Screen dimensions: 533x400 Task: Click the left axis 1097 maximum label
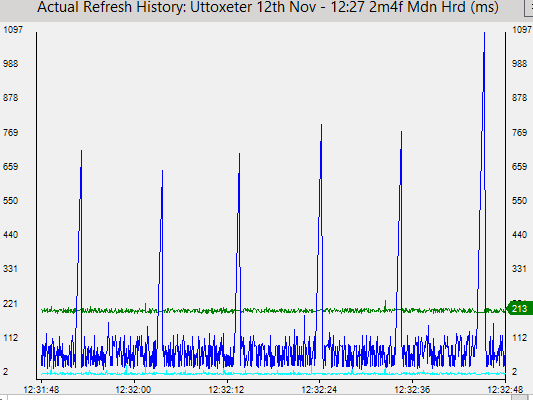click(x=13, y=30)
